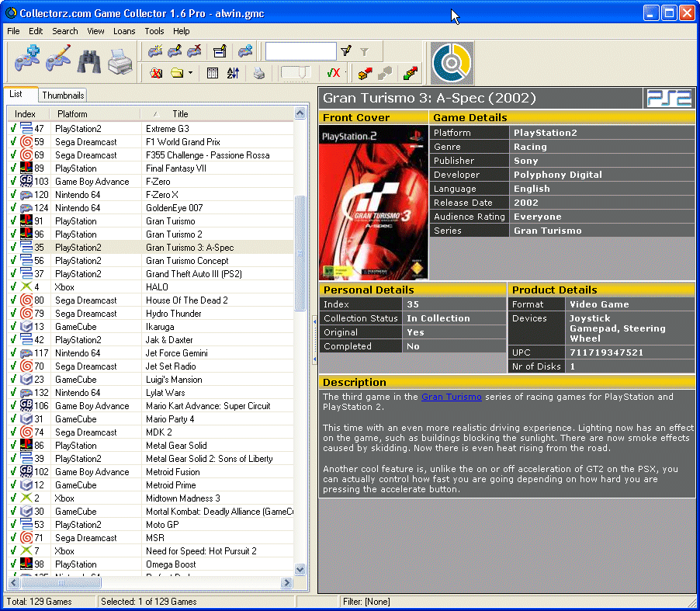Switch to the Thumbnails tab
This screenshot has width=700, height=611.
[x=63, y=95]
